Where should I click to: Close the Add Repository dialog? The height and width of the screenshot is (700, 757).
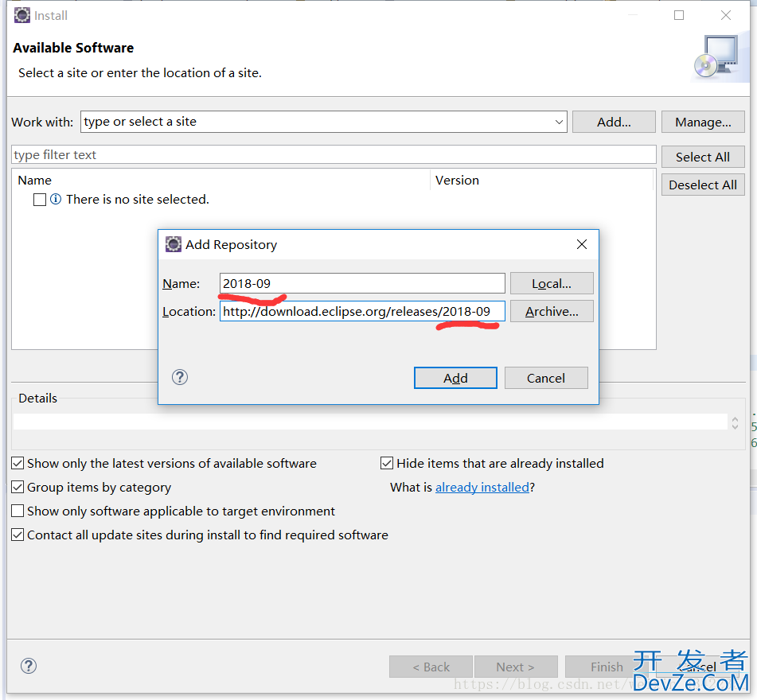click(582, 244)
